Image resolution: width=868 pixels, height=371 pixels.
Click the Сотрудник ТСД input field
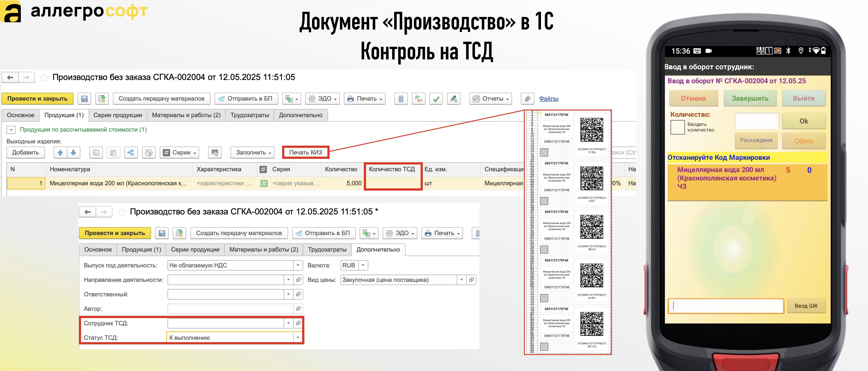click(226, 323)
